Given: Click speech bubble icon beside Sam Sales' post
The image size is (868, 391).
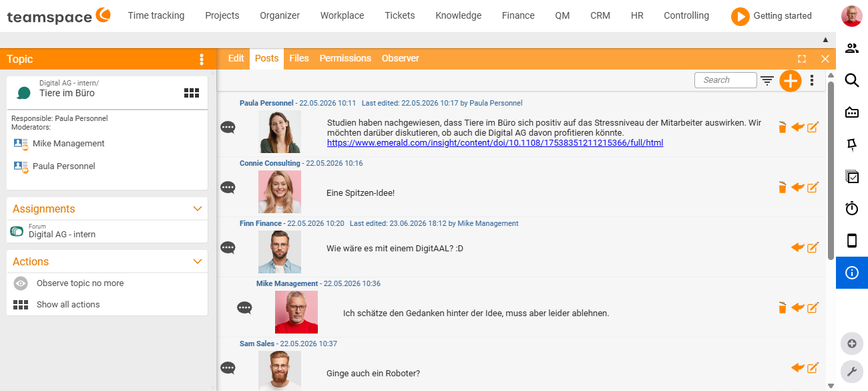Looking at the screenshot, I should [x=228, y=368].
